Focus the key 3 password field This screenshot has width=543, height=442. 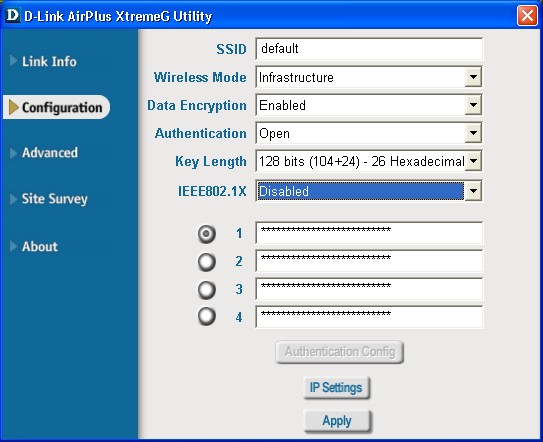click(x=369, y=289)
